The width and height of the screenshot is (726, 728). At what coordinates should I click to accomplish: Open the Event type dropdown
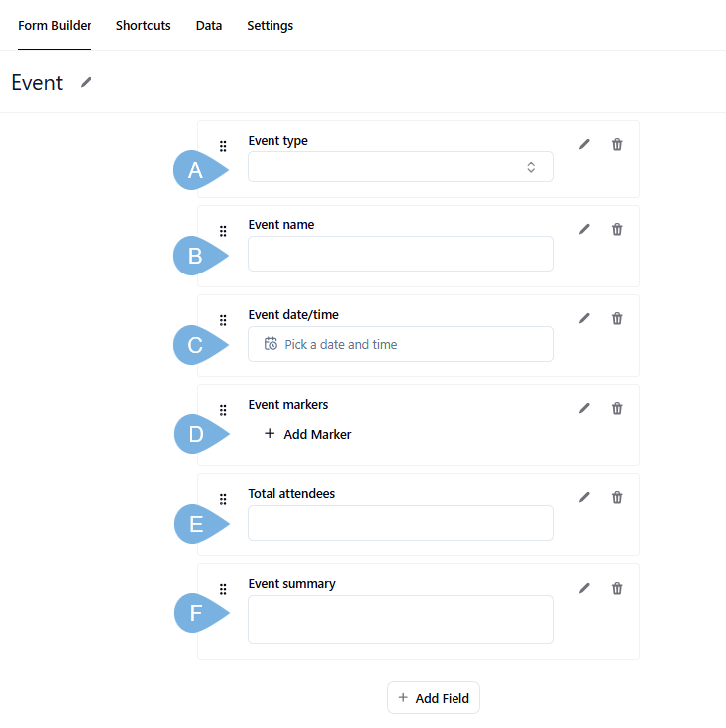click(x=400, y=167)
